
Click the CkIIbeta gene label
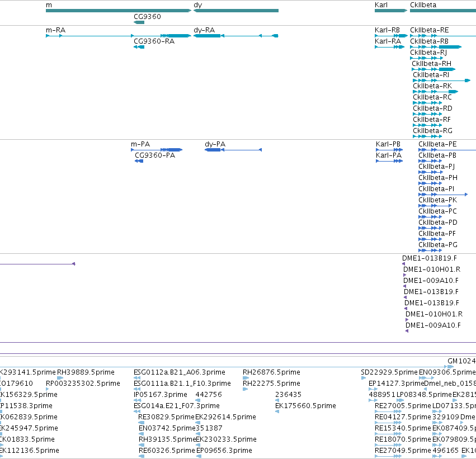423,5
